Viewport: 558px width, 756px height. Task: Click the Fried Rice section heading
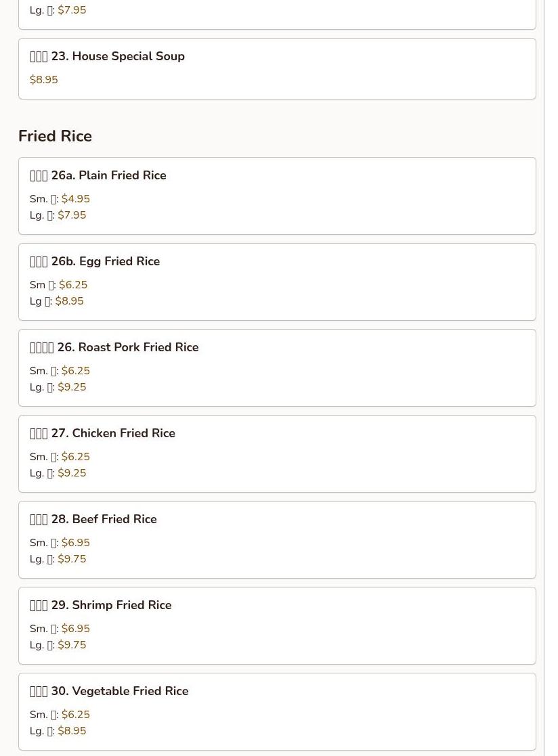(x=55, y=136)
